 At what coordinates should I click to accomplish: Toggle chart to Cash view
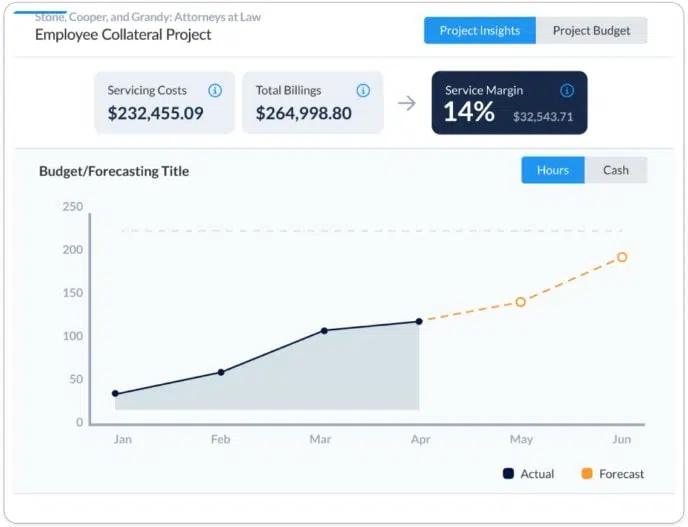click(x=616, y=170)
